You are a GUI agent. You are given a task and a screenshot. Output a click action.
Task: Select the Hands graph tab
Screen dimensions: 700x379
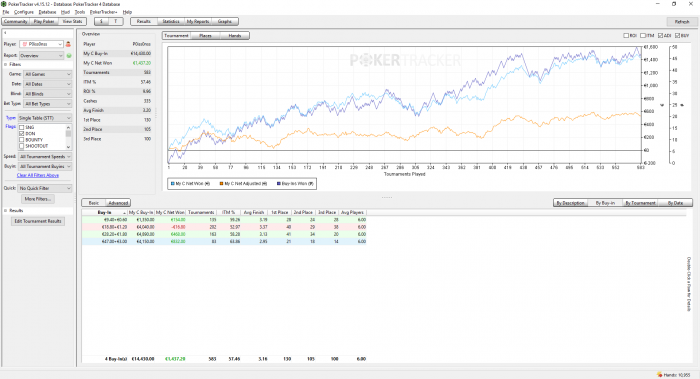click(234, 36)
